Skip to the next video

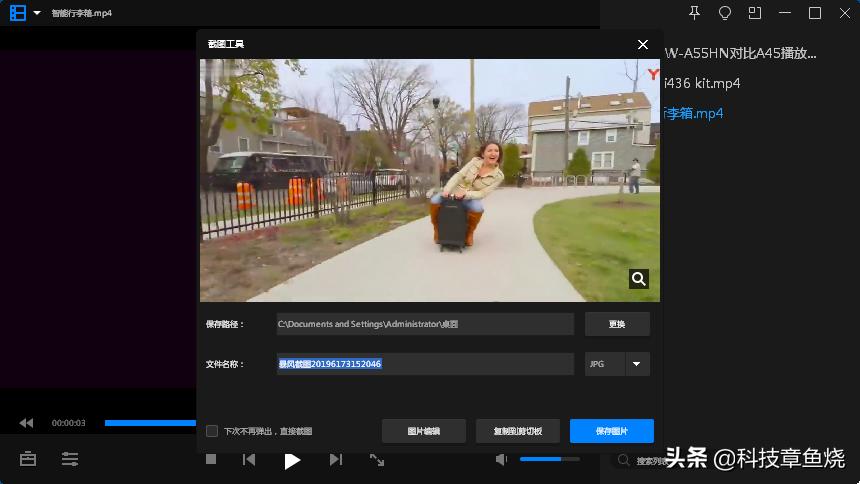[336, 459]
